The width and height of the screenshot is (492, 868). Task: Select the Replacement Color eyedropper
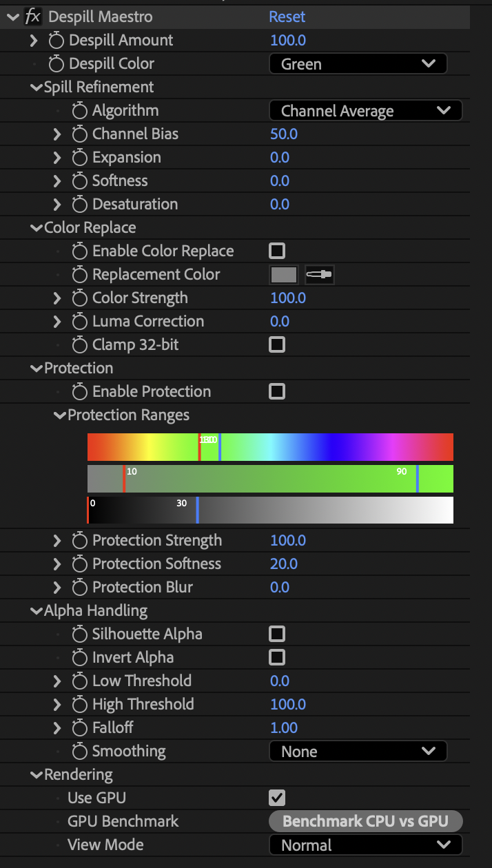[x=319, y=274]
